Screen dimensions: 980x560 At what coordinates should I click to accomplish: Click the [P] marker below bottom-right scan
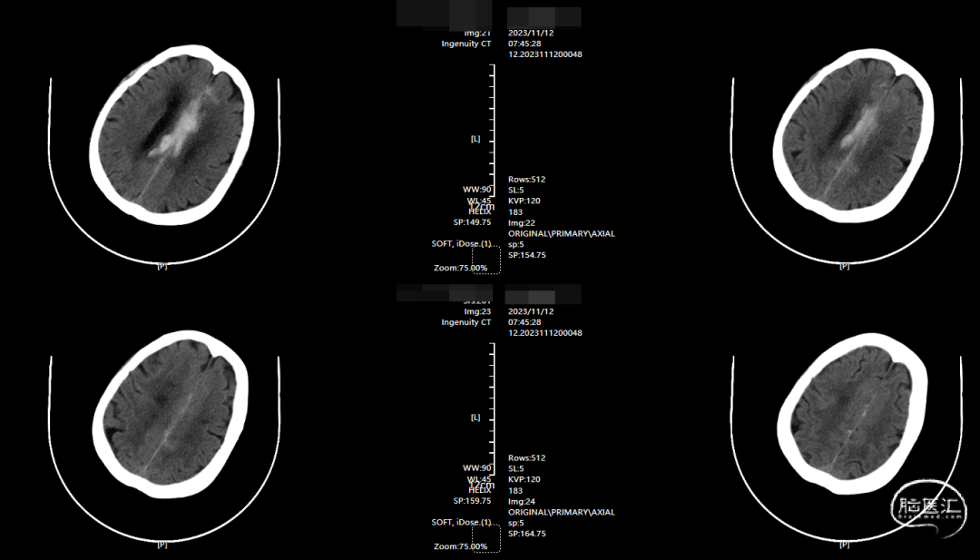pyautogui.click(x=844, y=545)
